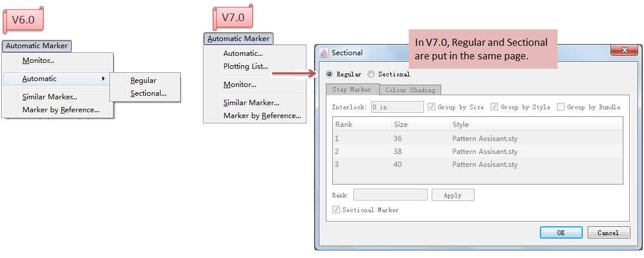Select the Regular radio button
This screenshot has width=644, height=258.
329,75
